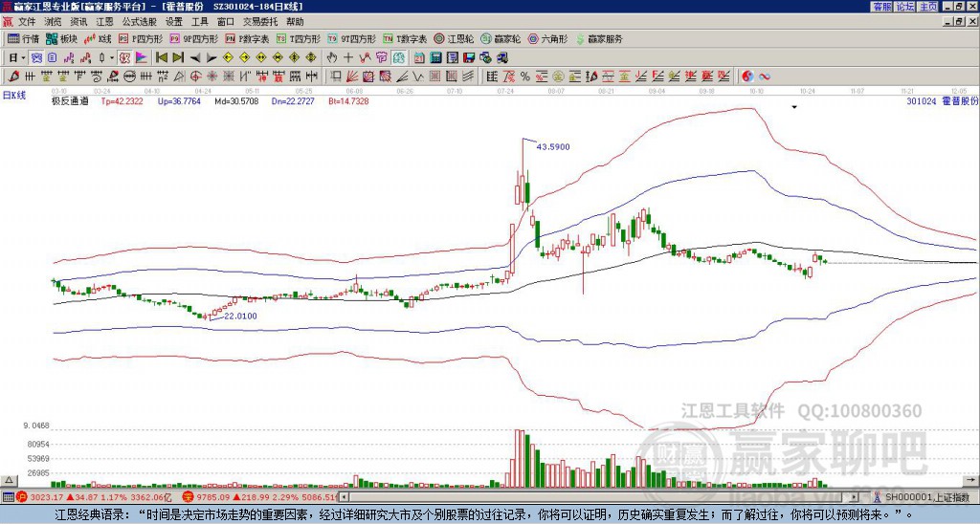Select the hand pan tool

[x=332, y=58]
